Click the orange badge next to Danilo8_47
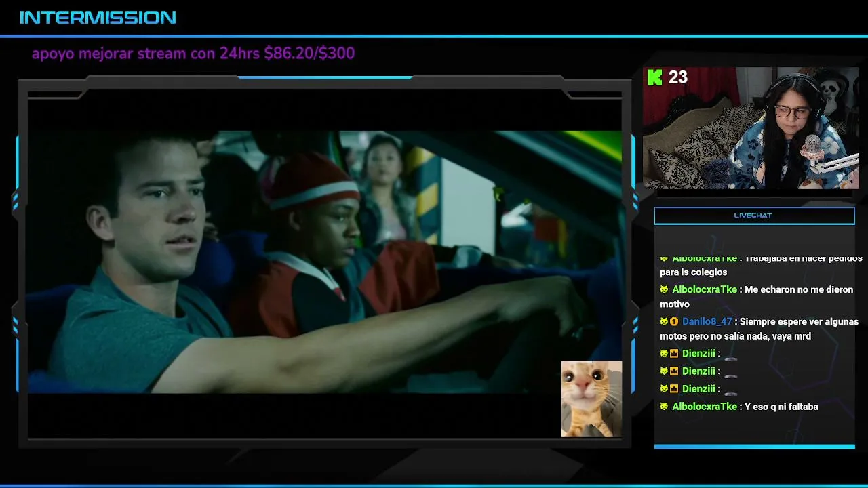Screen dimensions: 868x488 coord(674,322)
